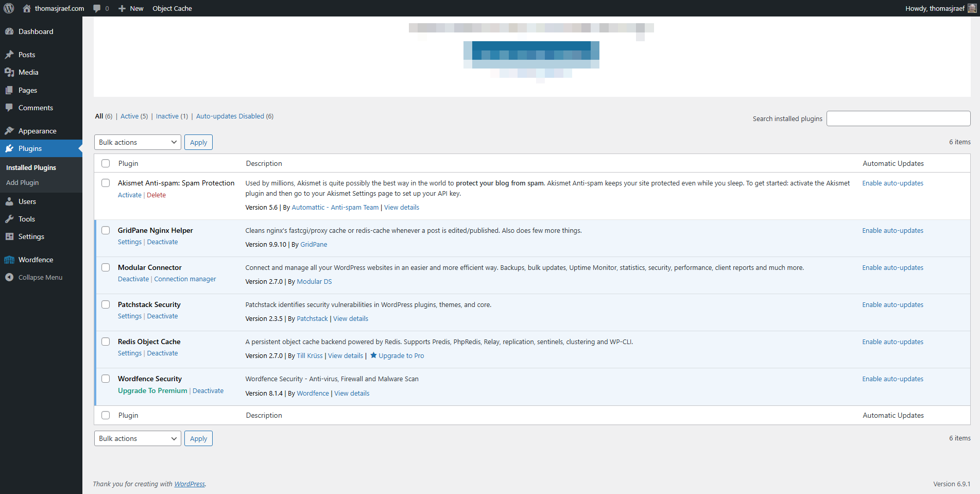Open Tools via the wrench icon
This screenshot has height=494, width=980.
pos(9,219)
